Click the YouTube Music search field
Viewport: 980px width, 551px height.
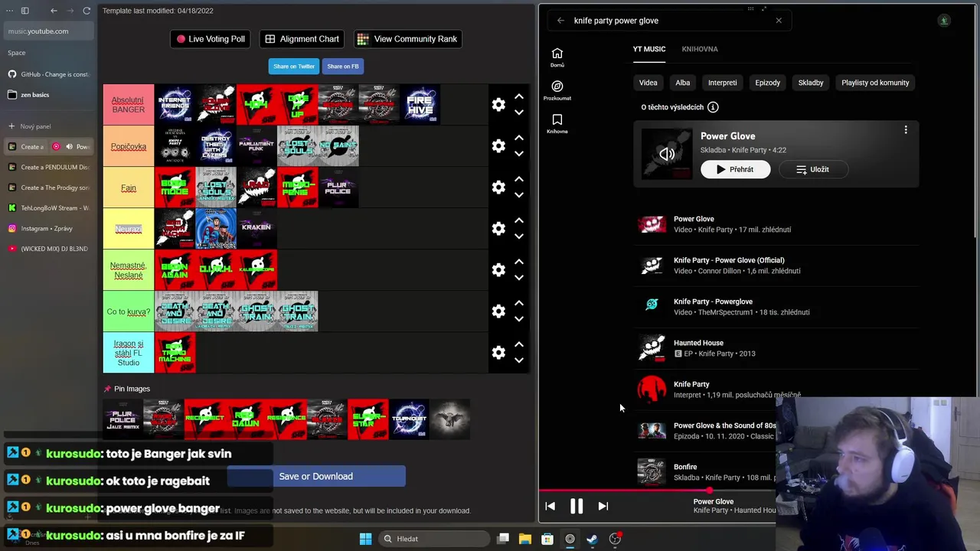670,21
